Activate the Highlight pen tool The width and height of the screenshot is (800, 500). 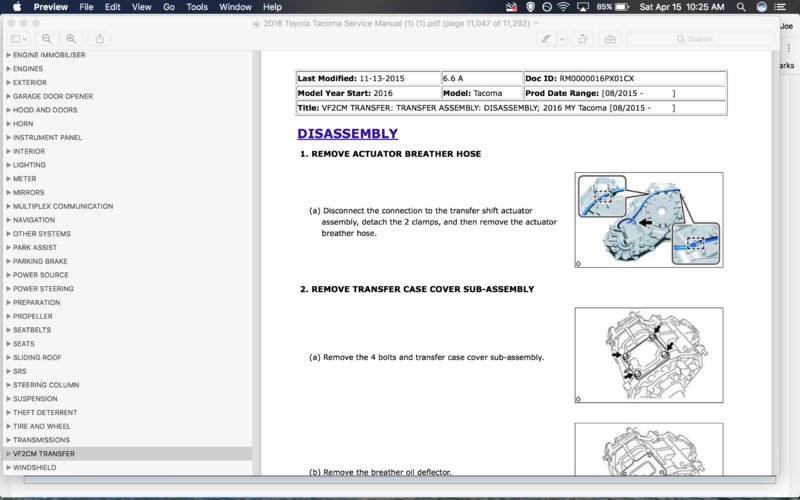(x=546, y=39)
